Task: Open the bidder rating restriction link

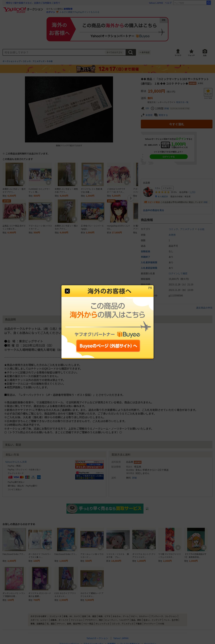Action: click(149, 262)
